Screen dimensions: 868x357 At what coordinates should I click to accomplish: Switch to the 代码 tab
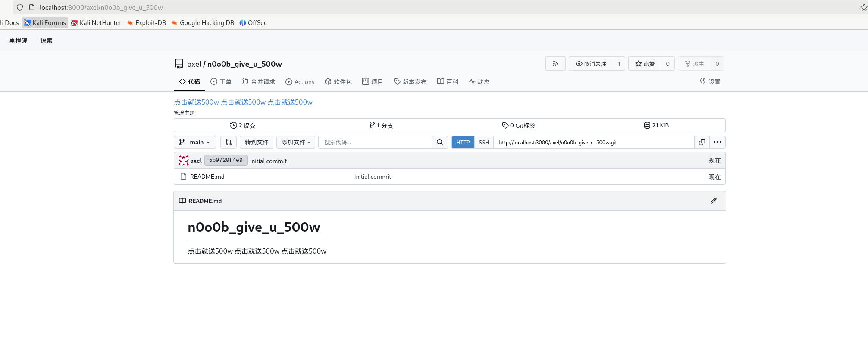coord(189,82)
